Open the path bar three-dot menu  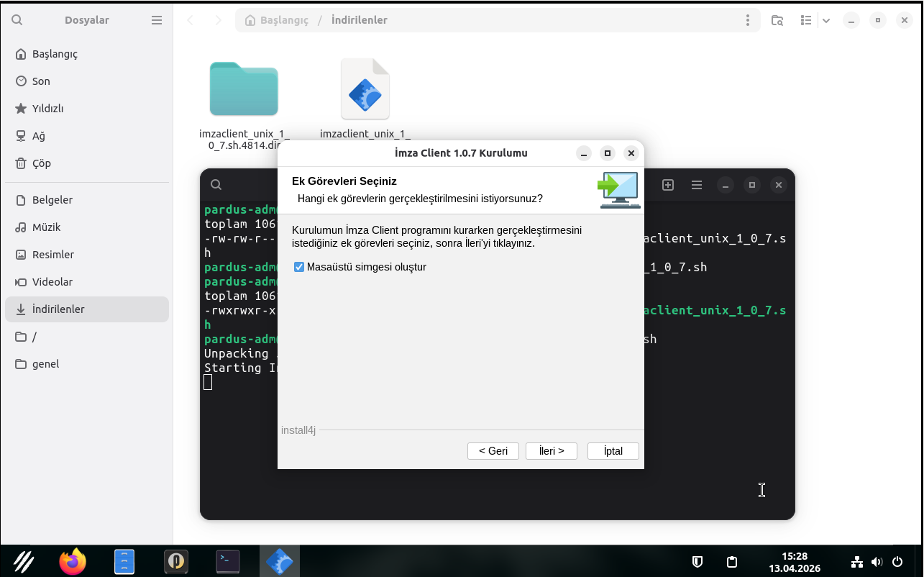(749, 20)
